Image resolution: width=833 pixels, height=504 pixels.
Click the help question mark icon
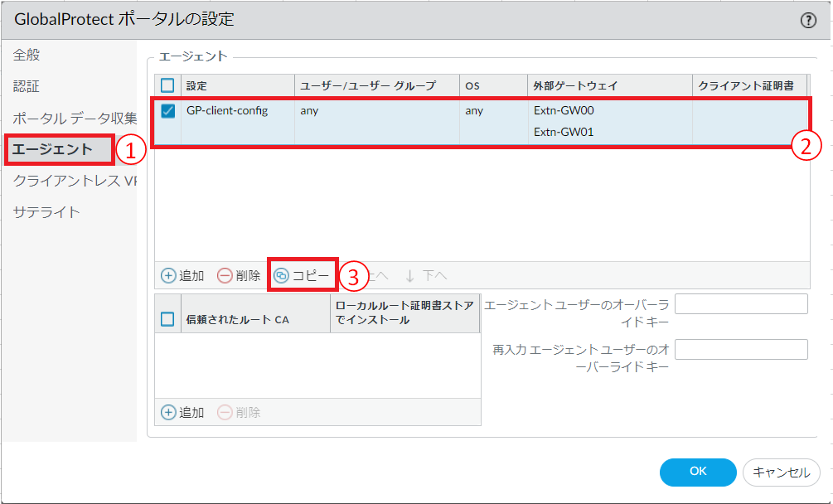(808, 21)
